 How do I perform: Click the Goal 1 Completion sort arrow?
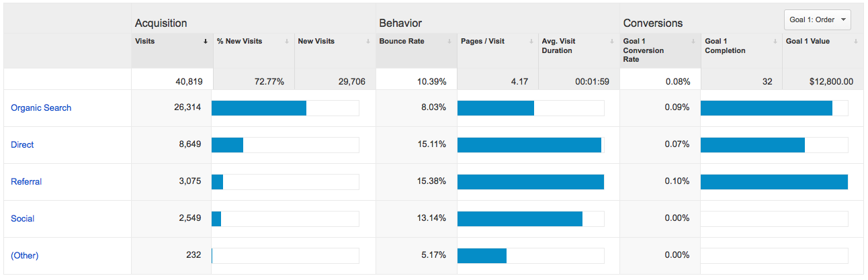pyautogui.click(x=775, y=42)
